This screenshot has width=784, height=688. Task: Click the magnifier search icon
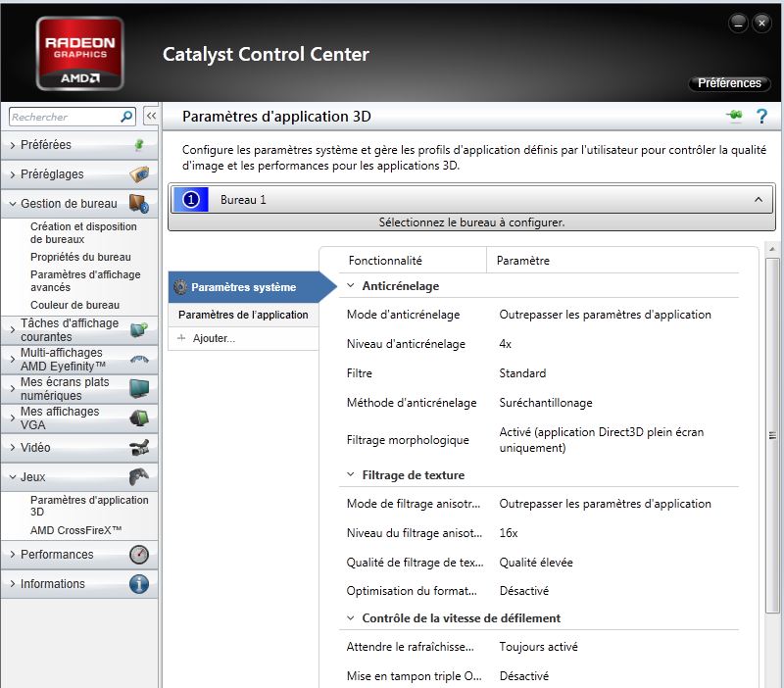pyautogui.click(x=126, y=117)
